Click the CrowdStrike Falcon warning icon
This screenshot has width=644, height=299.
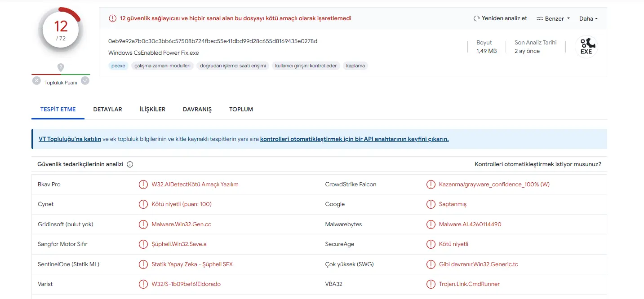click(431, 185)
